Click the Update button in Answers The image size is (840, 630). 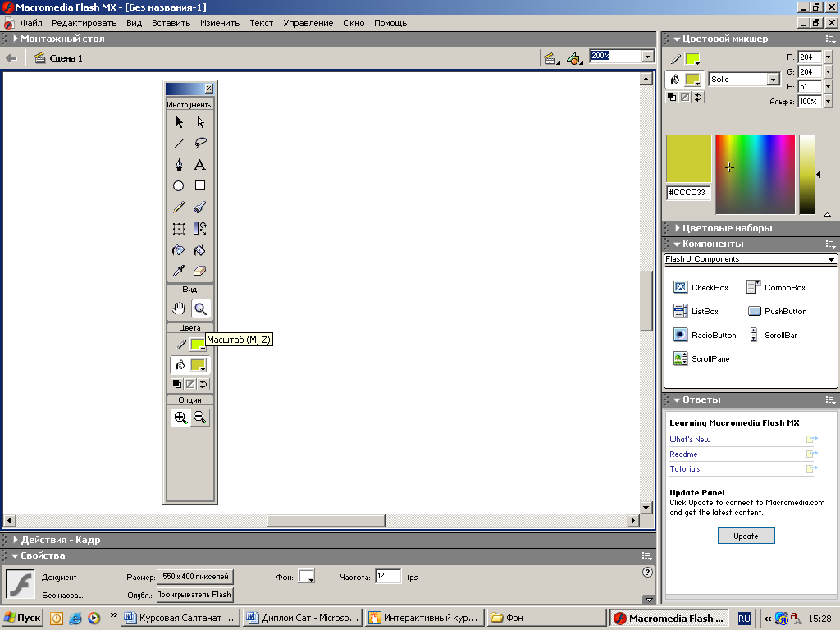coord(746,536)
